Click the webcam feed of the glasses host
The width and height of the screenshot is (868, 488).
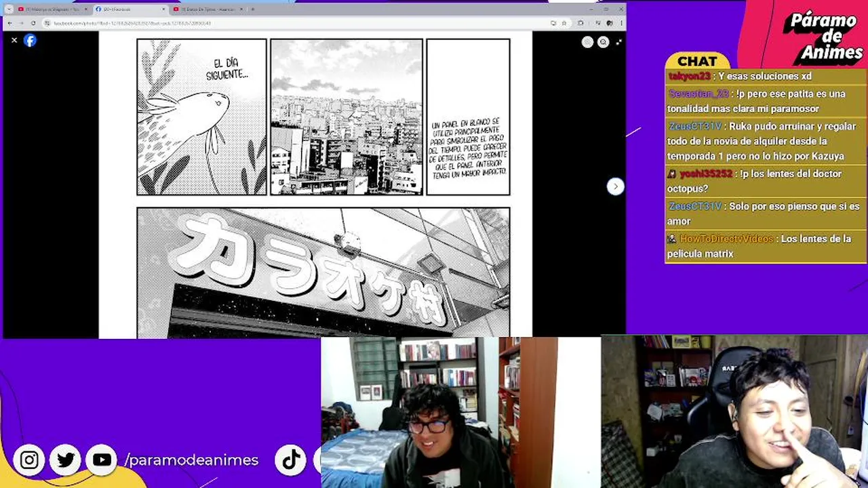click(x=460, y=412)
